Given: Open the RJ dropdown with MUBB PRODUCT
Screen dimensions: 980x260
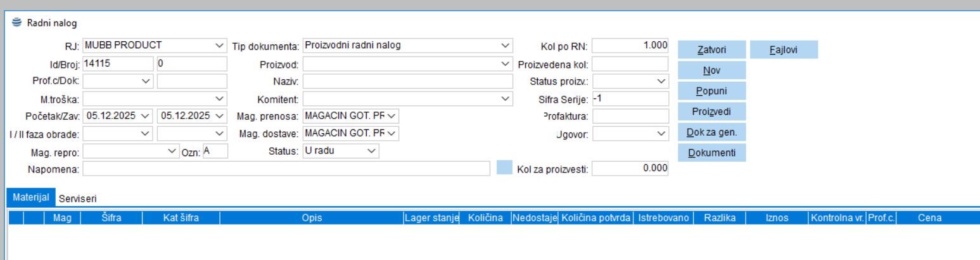Looking at the screenshot, I should 219,46.
